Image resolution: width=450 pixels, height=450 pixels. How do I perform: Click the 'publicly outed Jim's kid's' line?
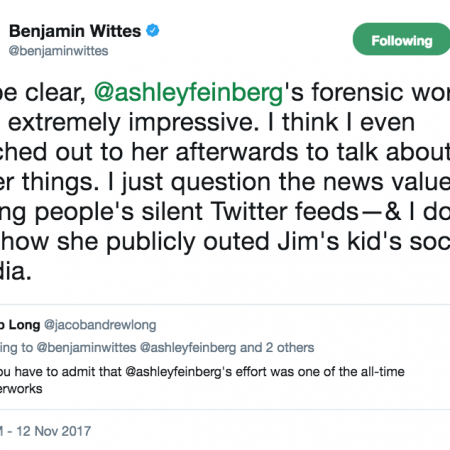click(x=248, y=241)
